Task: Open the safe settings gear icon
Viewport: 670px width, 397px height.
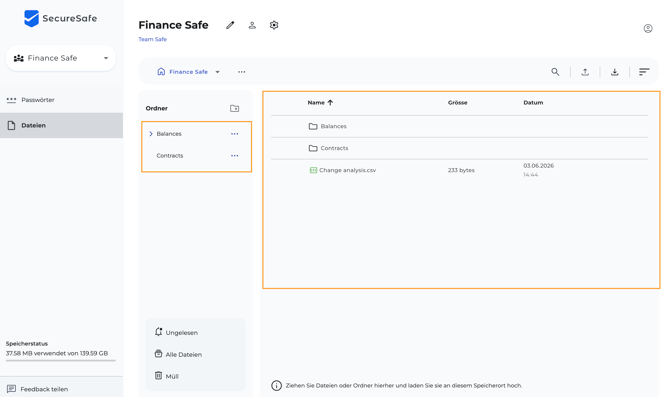Action: (274, 25)
